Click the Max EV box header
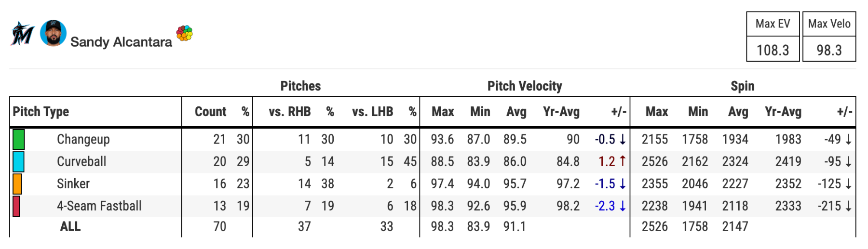Screen dimensions: 868x249 [773, 24]
